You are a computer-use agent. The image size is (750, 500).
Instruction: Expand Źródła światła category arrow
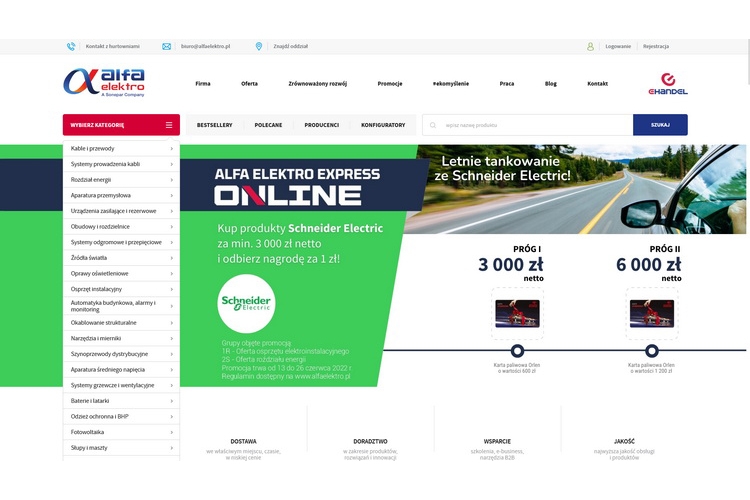172,258
